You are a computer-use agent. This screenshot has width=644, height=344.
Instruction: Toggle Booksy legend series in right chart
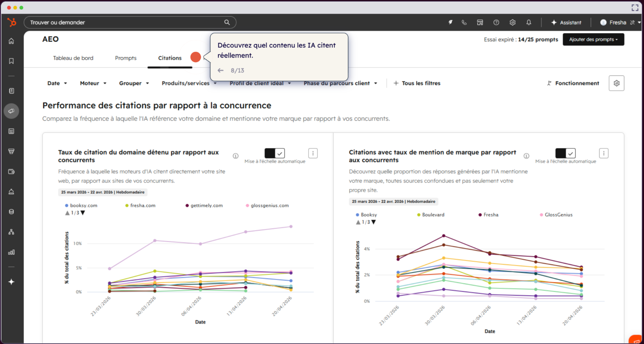pos(366,215)
